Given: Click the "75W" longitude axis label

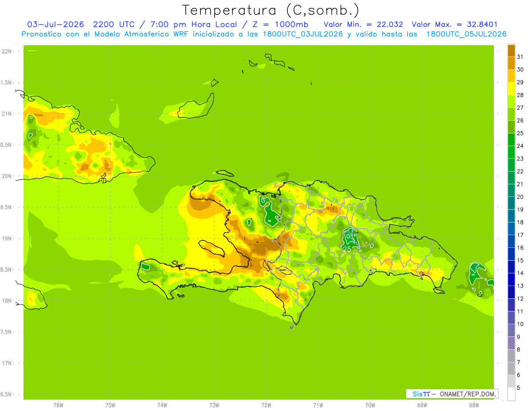Looking at the screenshot, I should coord(110,406).
